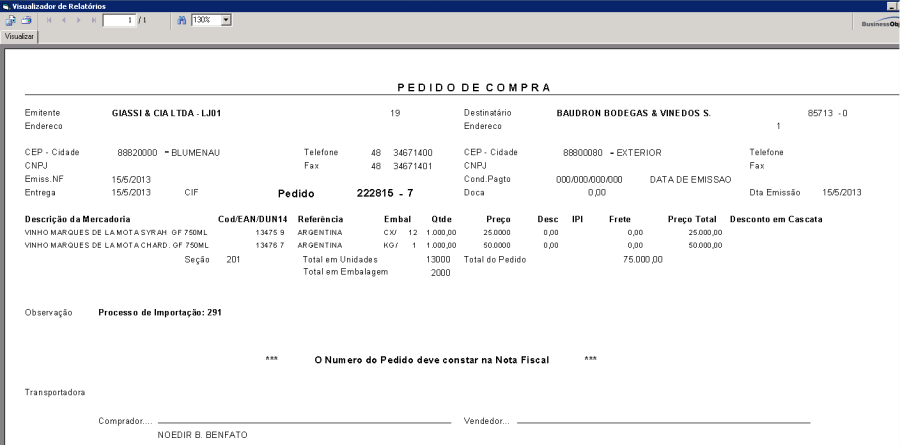Go to the previous page arrow
This screenshot has width=900, height=445.
pos(64,20)
